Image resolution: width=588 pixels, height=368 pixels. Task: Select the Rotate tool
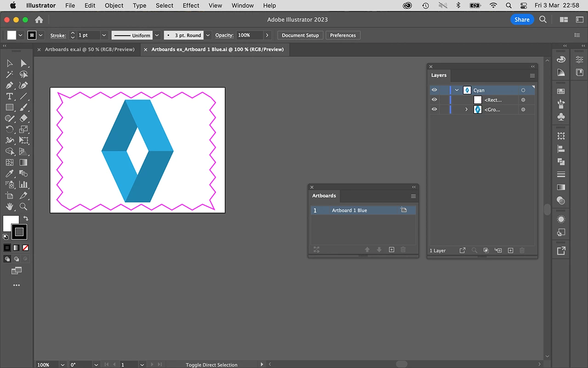coord(9,130)
